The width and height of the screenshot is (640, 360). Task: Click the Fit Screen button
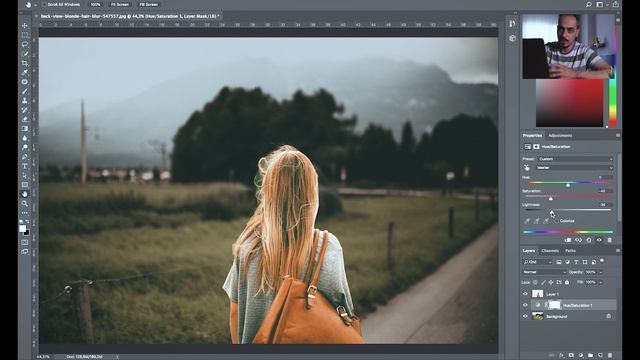(x=120, y=4)
